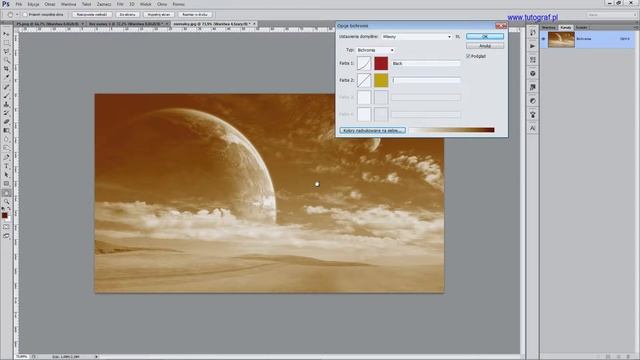Click Farba 2 ink name field
The height and width of the screenshot is (360, 640).
click(426, 80)
